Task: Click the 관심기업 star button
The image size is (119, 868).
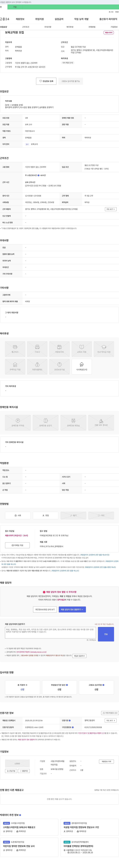Action: [11, 771]
